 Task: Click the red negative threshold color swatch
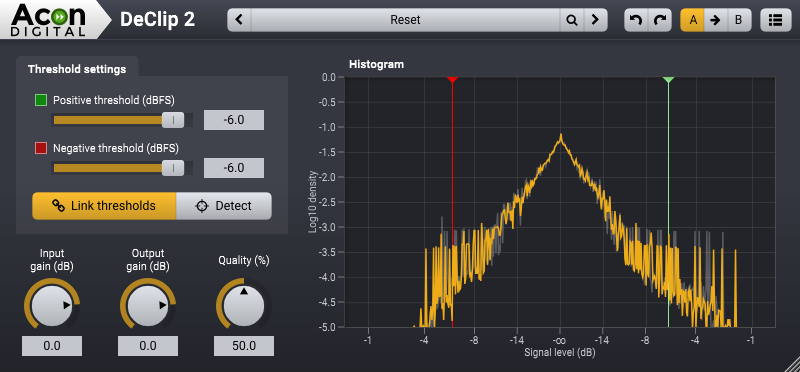[41, 148]
